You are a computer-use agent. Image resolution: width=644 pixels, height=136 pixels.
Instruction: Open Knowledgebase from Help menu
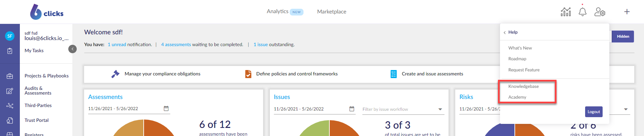point(524,87)
